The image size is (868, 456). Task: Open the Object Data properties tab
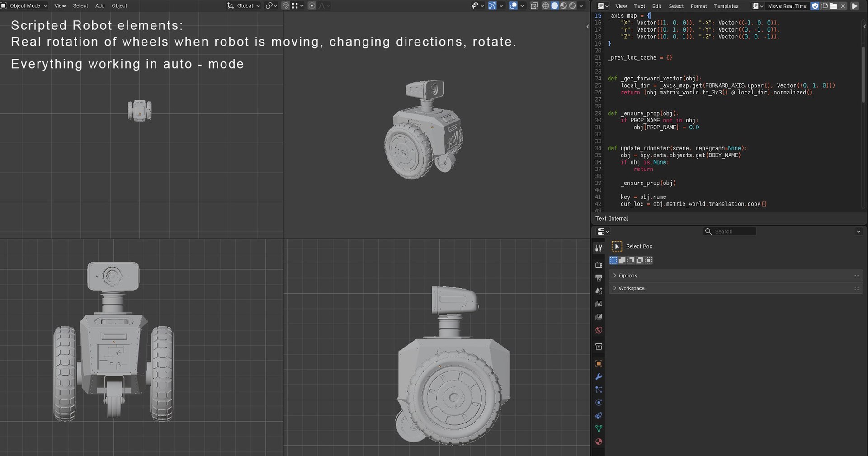pyautogui.click(x=599, y=429)
